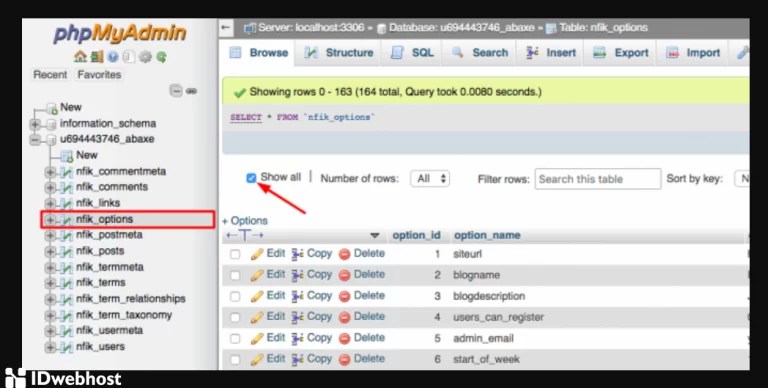768x388 pixels.
Task: Click the nfik_terms table icon
Action: 67,283
